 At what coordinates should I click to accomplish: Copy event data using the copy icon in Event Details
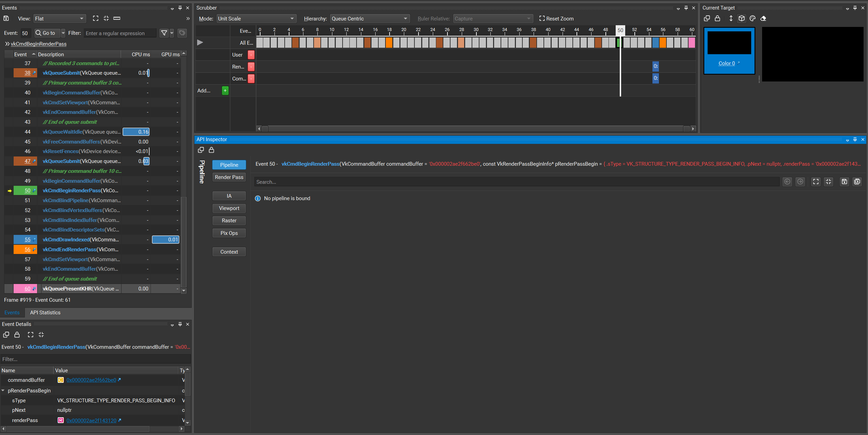click(6, 335)
